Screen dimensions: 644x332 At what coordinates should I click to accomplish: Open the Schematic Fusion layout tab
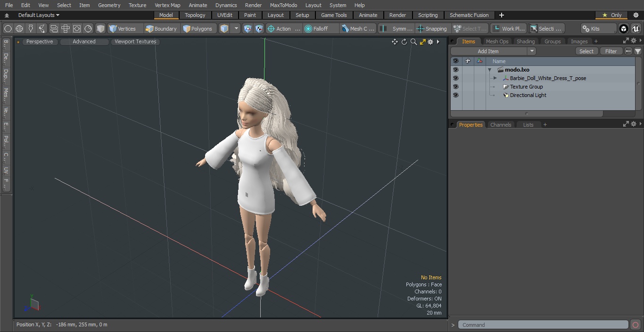(x=469, y=15)
